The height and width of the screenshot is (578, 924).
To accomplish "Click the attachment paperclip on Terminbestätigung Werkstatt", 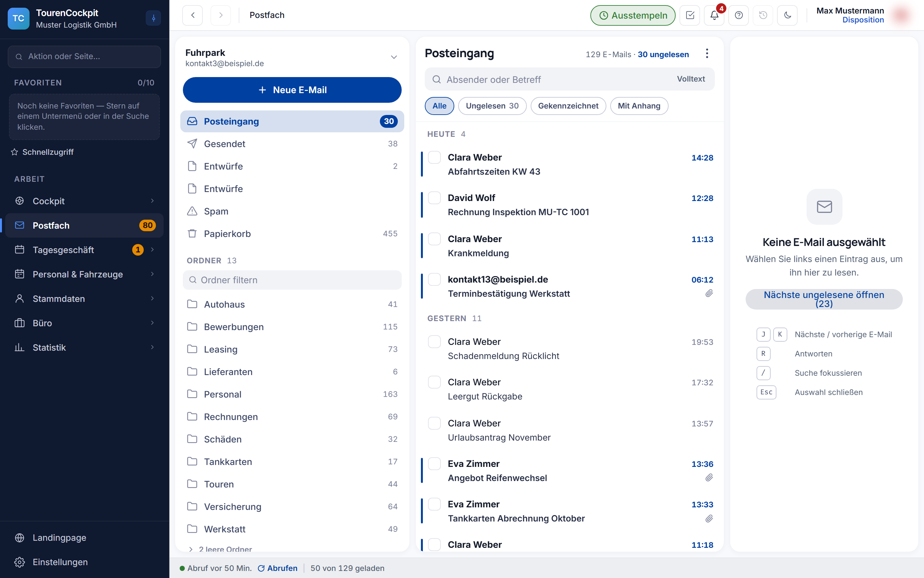I will [709, 293].
